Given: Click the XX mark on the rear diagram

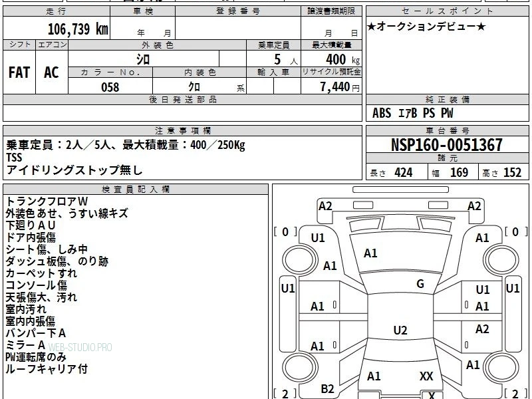Looking at the screenshot, I should (x=426, y=376).
